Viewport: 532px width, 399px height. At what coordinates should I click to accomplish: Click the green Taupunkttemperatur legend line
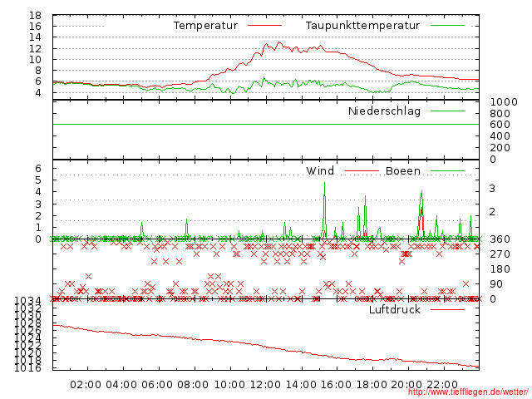click(447, 26)
